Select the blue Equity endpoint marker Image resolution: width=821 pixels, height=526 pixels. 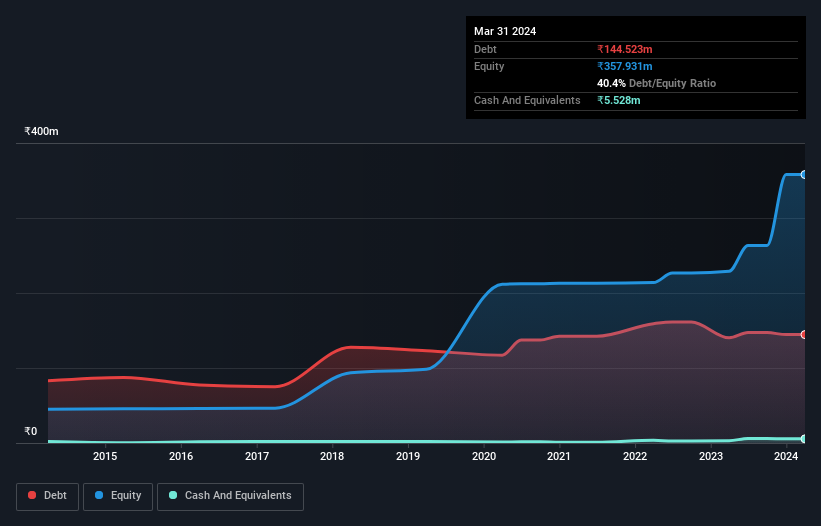pos(804,175)
